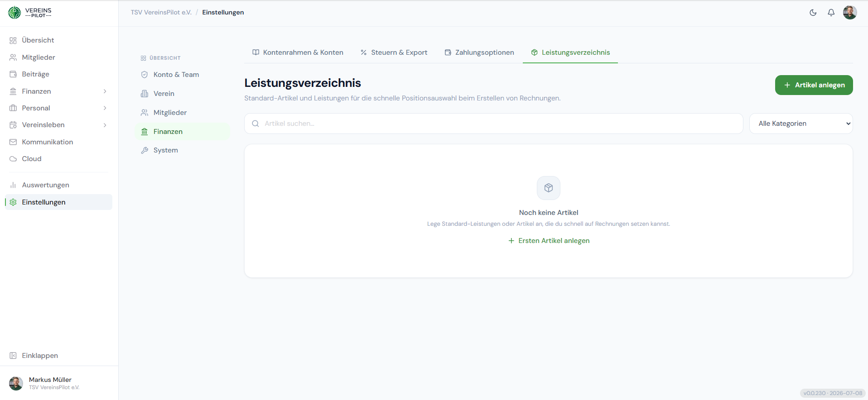This screenshot has height=400, width=868.
Task: Click the empty-state package icon
Action: pyautogui.click(x=549, y=188)
